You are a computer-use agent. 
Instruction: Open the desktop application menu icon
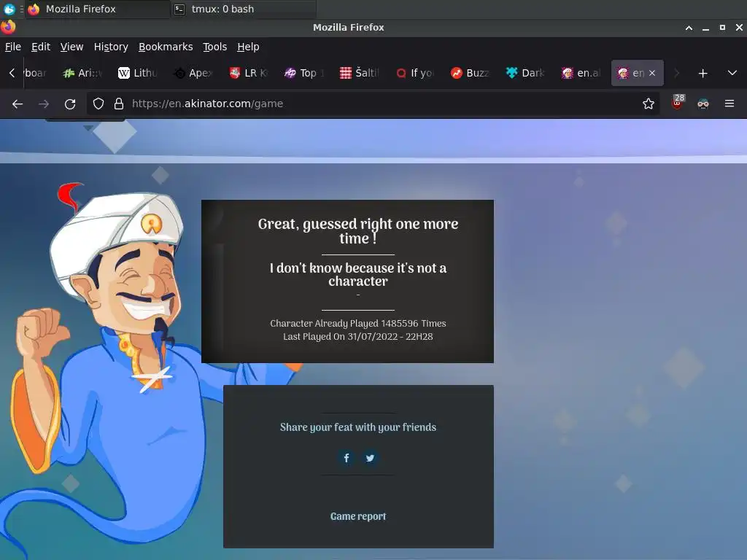click(9, 9)
